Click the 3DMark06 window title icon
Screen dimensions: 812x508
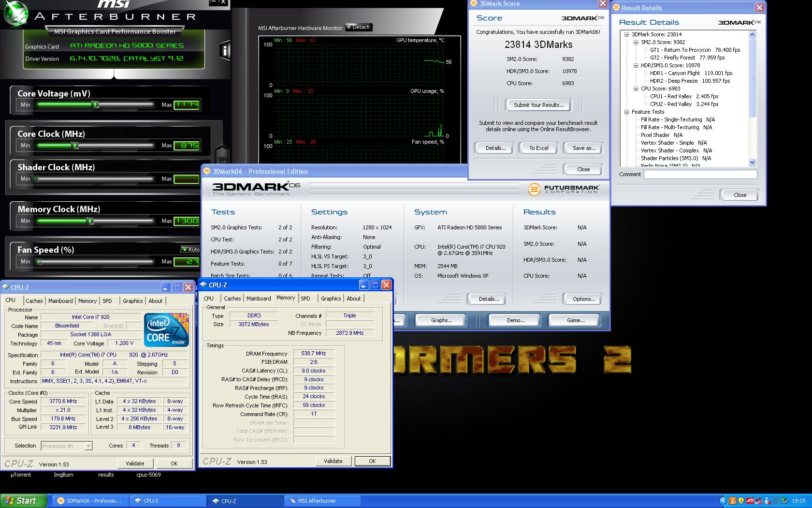(x=207, y=171)
